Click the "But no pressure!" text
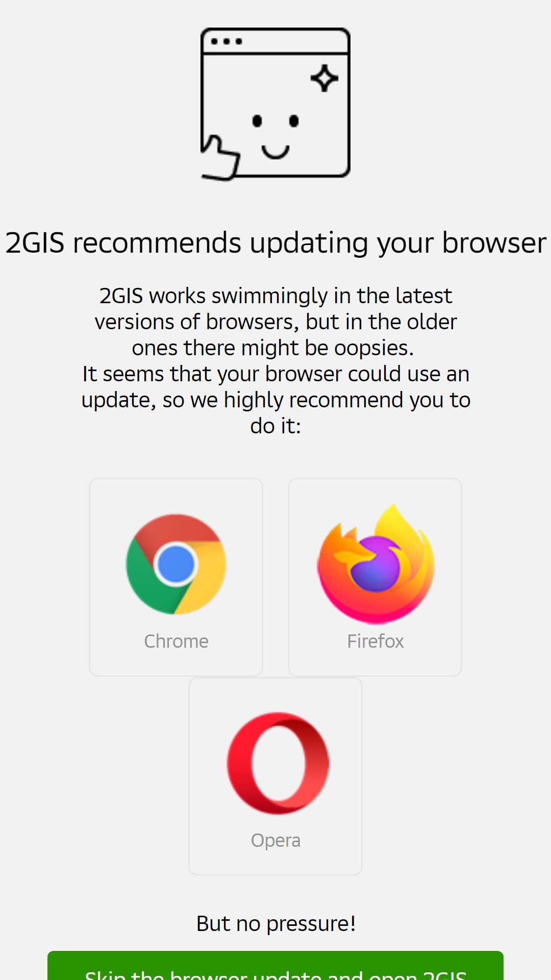This screenshot has height=980, width=551. tap(275, 923)
